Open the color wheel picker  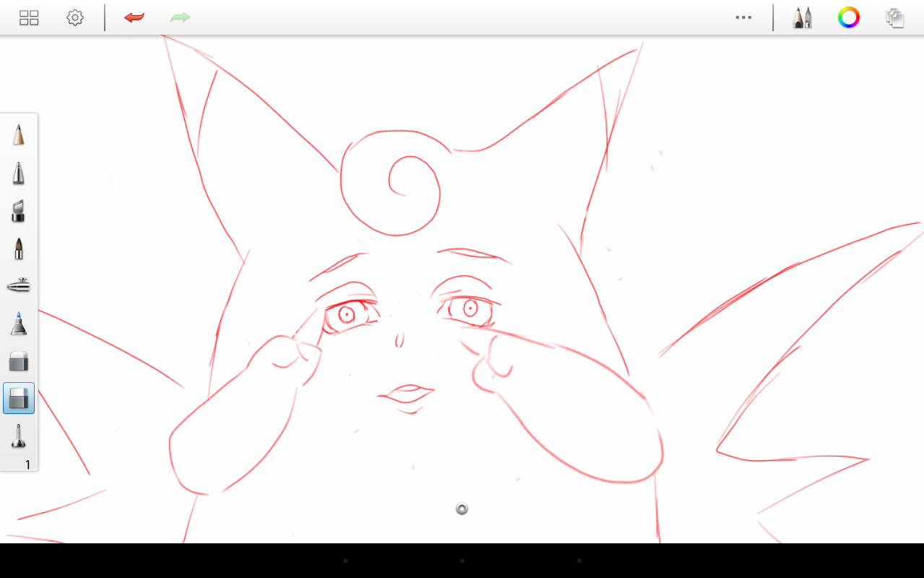click(849, 17)
